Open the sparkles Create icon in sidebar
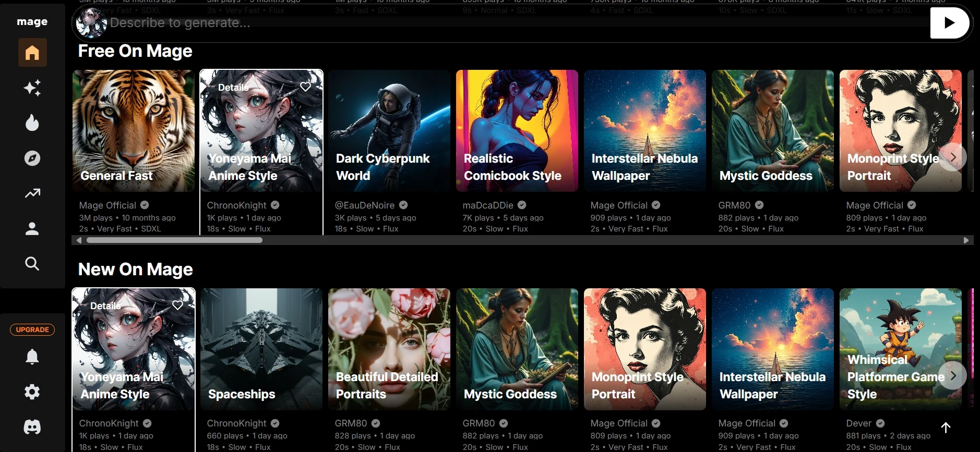 [32, 88]
